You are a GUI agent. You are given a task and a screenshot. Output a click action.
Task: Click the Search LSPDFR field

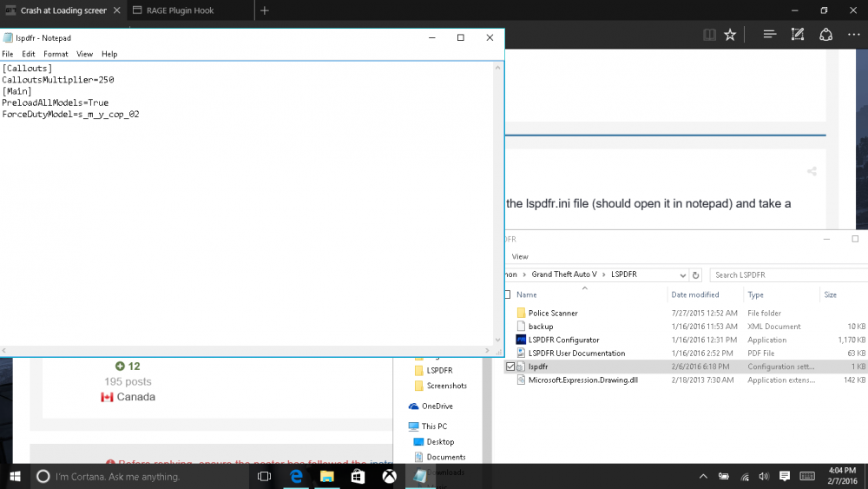[x=789, y=274]
